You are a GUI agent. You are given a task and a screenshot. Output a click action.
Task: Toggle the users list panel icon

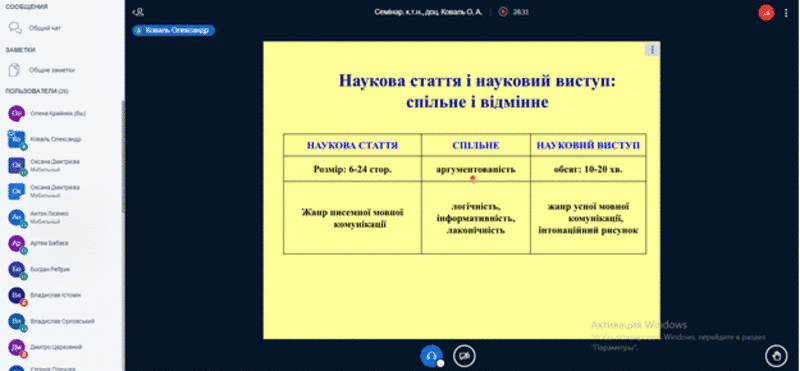tap(138, 12)
